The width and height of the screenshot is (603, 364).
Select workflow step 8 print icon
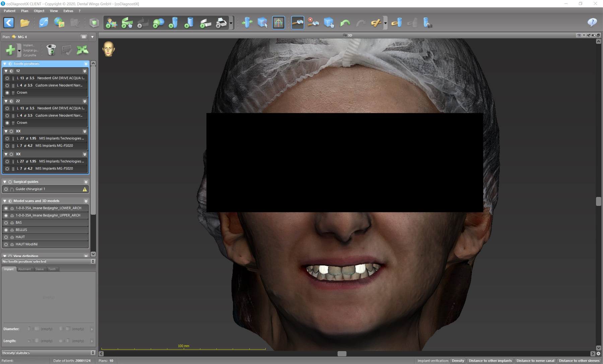pos(221,23)
